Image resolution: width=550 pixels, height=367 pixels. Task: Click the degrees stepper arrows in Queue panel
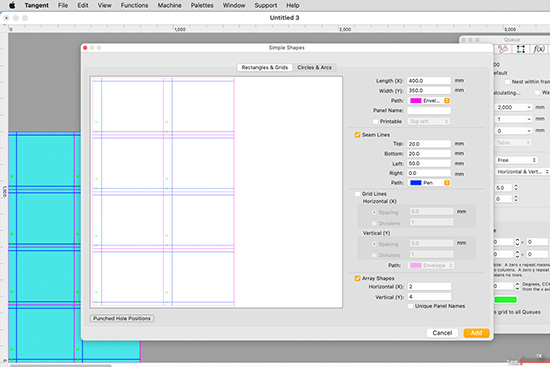pyautogui.click(x=517, y=287)
